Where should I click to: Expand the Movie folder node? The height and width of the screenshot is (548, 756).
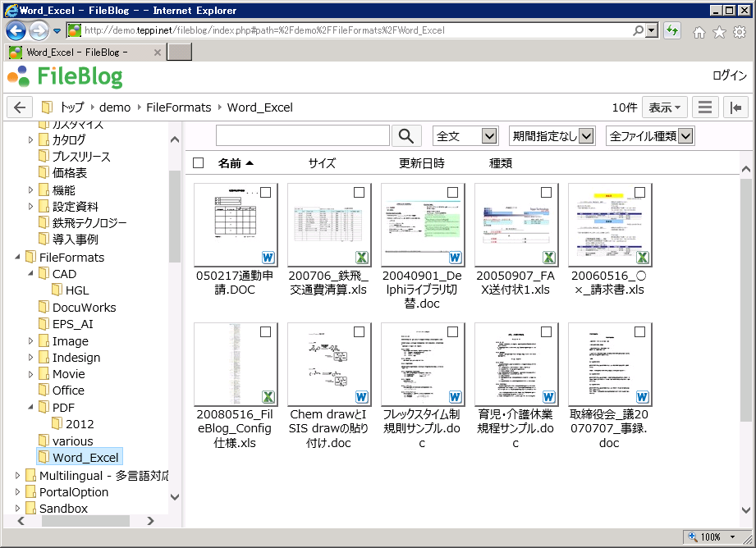point(31,373)
